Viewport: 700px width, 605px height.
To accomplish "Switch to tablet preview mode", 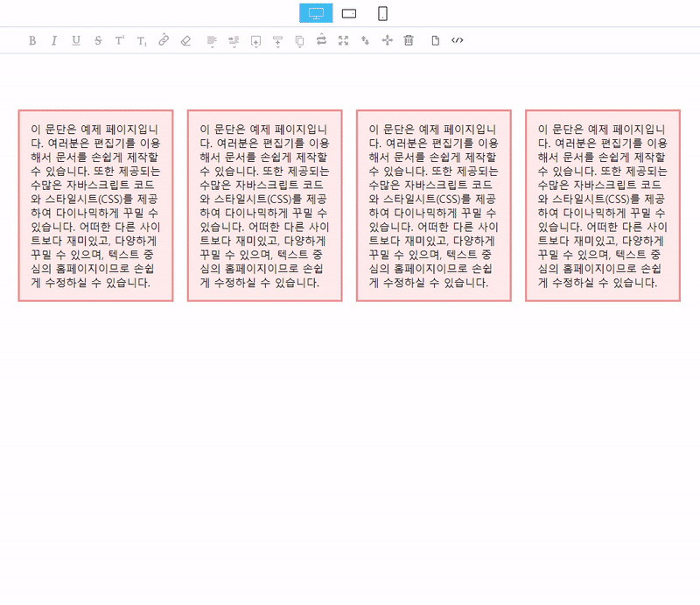I will (349, 13).
